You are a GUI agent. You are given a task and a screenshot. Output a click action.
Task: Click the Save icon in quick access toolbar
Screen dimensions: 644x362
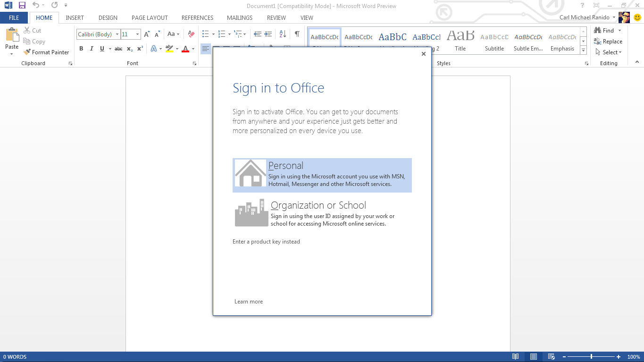[22, 5]
